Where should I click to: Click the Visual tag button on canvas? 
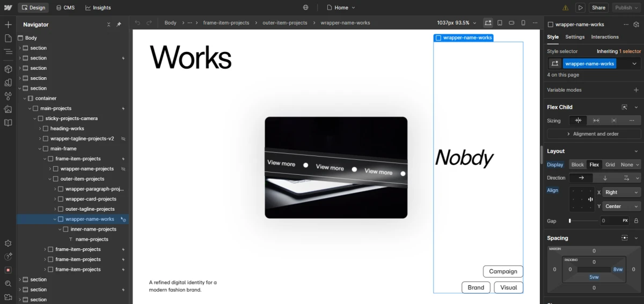tap(509, 287)
